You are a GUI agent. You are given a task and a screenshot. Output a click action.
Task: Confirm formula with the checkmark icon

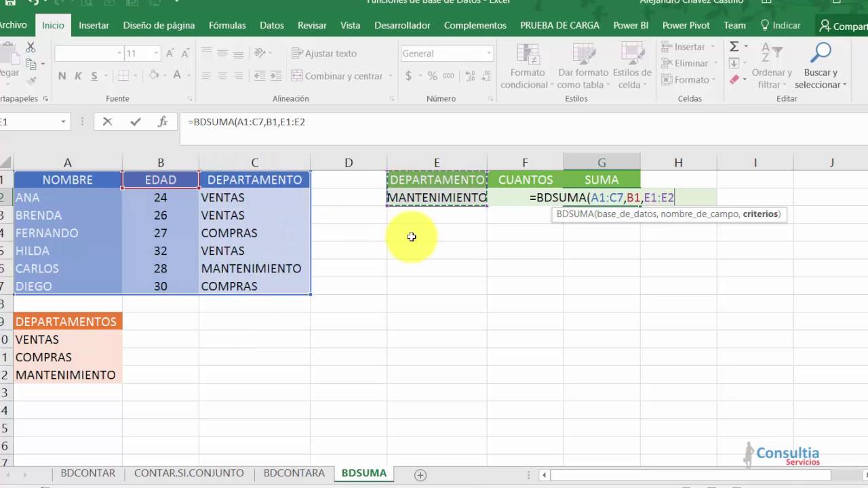point(136,122)
